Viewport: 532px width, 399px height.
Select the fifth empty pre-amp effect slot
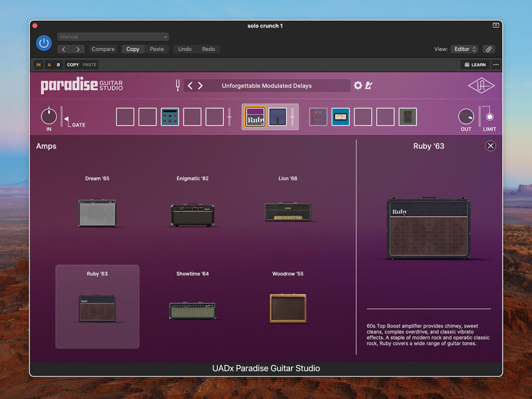click(215, 117)
